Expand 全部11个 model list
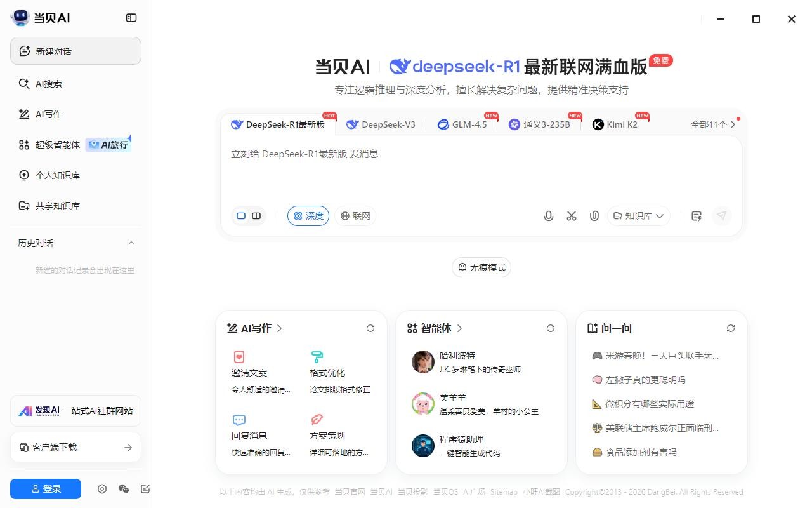The width and height of the screenshot is (812, 508). 713,124
